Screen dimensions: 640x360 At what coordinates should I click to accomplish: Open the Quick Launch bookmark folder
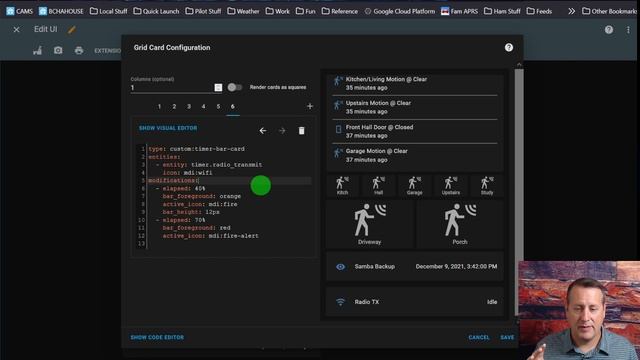pos(156,11)
